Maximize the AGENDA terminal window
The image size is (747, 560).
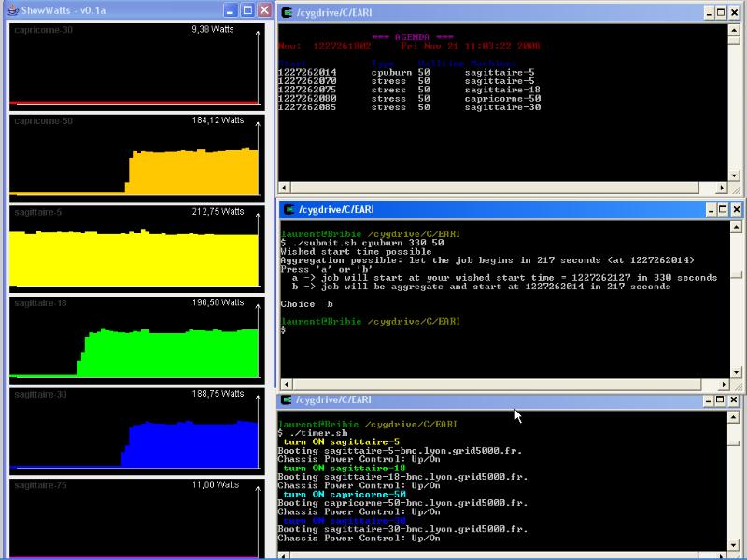tap(721, 13)
